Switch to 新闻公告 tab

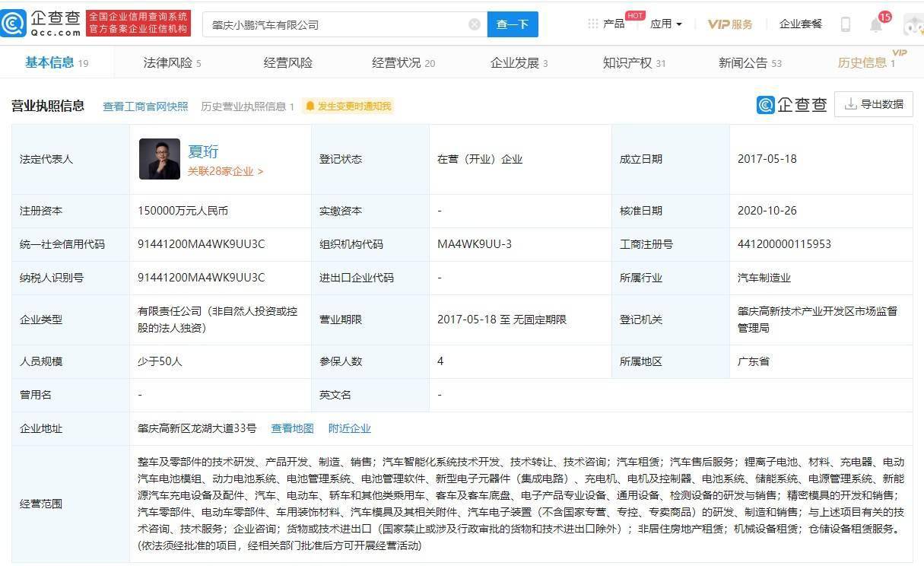coord(750,62)
